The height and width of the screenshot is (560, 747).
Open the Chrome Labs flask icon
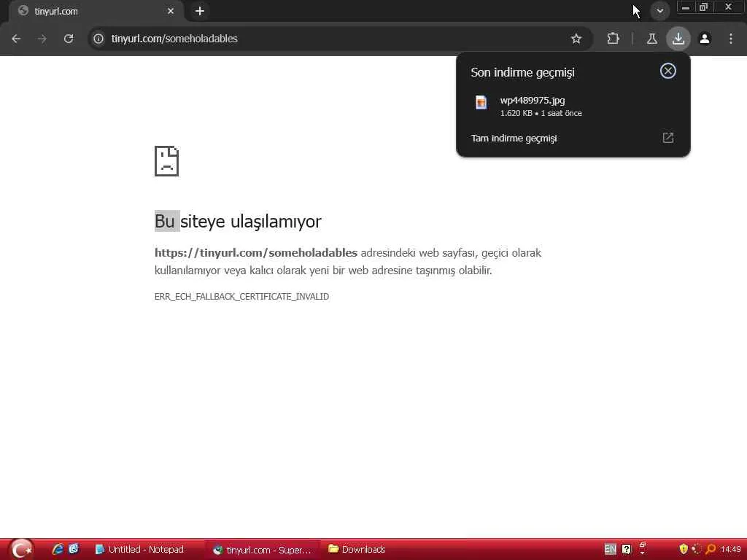point(651,39)
